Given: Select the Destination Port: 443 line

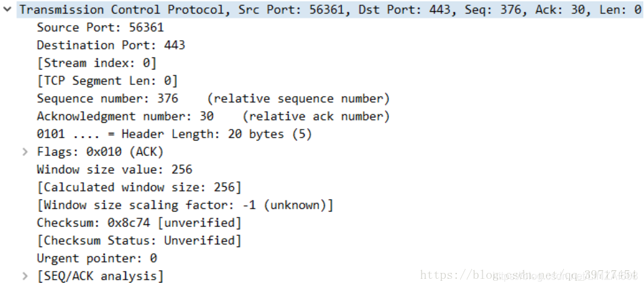Looking at the screenshot, I should click(111, 45).
